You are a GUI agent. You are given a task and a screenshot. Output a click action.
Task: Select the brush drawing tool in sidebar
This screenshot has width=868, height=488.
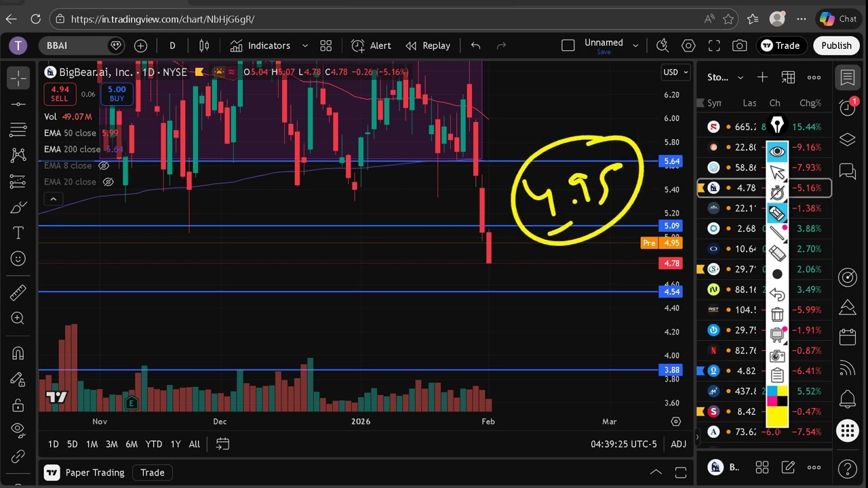click(18, 207)
